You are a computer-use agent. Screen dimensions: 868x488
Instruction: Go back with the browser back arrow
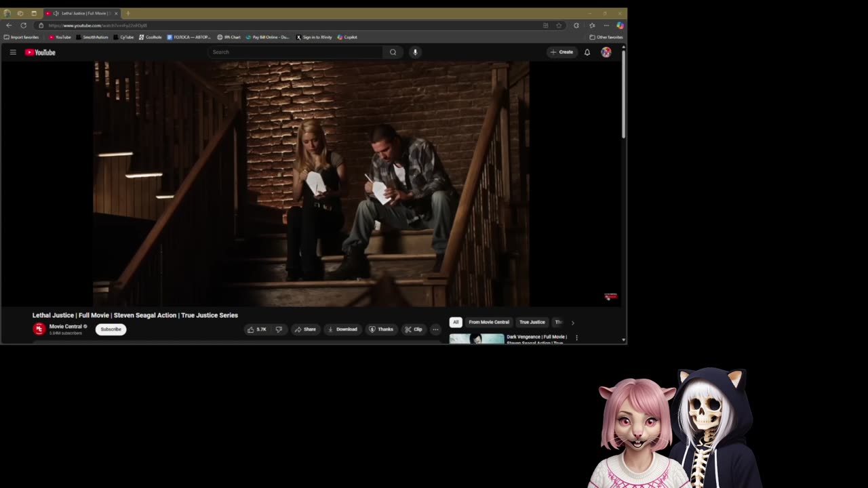pyautogui.click(x=9, y=25)
